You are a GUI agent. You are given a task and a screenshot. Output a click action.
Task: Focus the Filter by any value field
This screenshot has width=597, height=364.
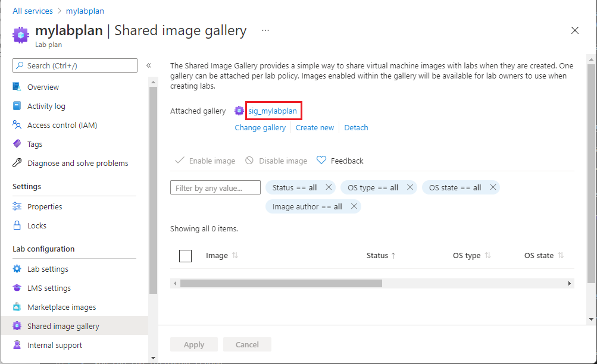(215, 187)
